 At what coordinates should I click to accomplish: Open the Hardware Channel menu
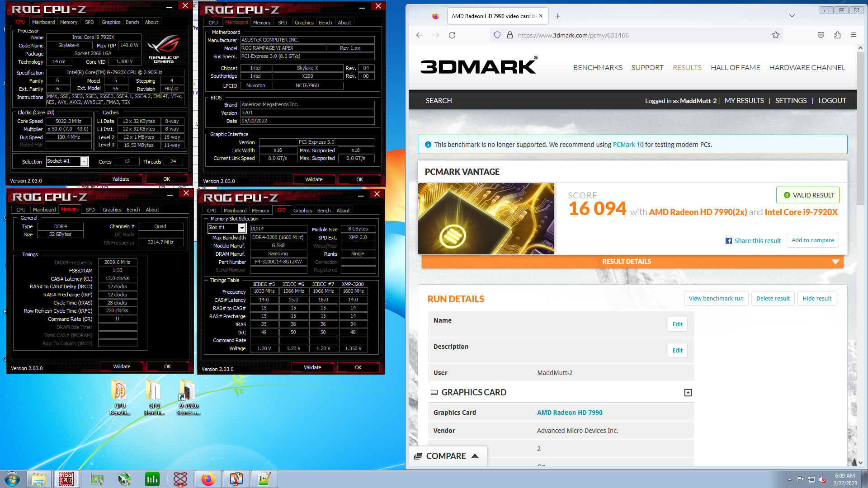point(807,68)
